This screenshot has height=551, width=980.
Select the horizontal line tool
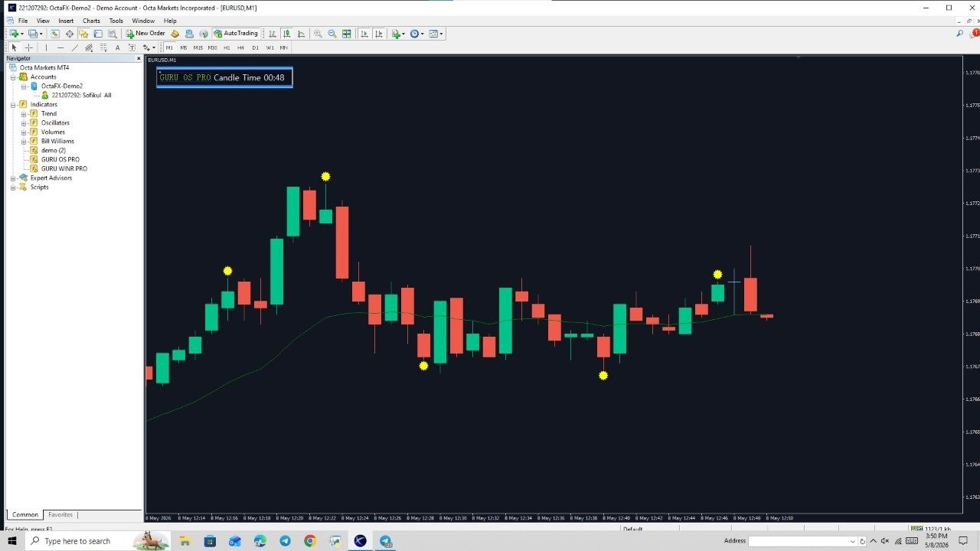60,47
